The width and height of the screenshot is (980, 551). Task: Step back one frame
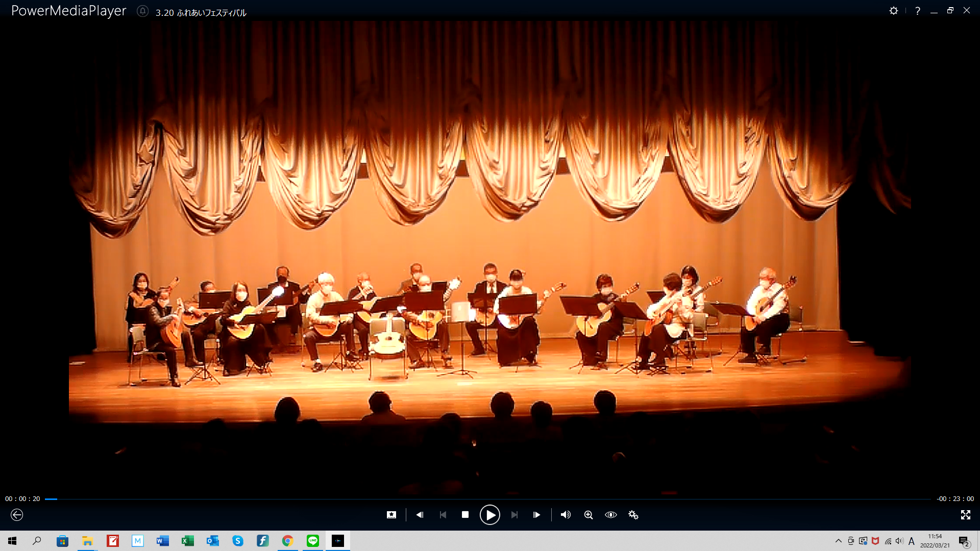pyautogui.click(x=420, y=515)
